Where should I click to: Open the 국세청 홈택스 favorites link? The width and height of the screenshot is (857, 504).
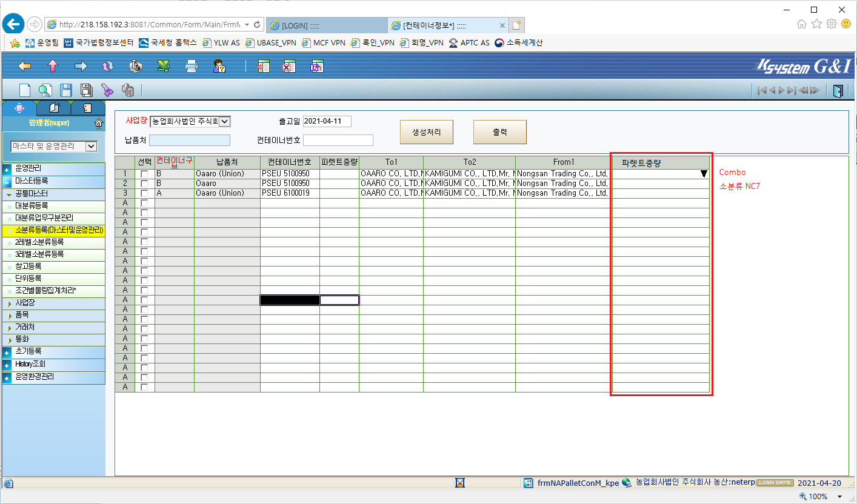point(168,43)
